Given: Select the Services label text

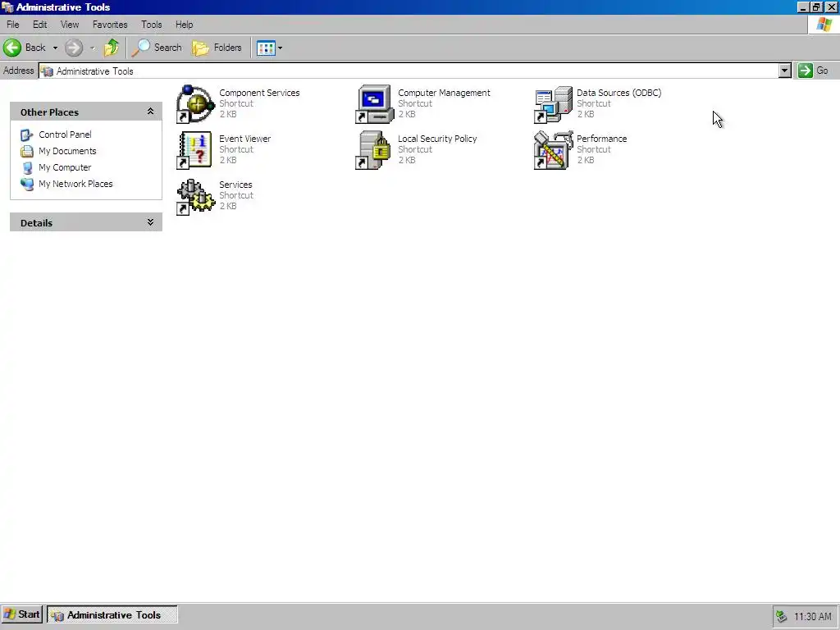Looking at the screenshot, I should pos(235,185).
